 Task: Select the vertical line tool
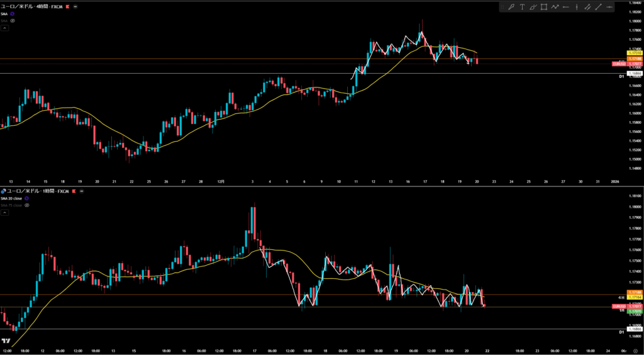577,7
